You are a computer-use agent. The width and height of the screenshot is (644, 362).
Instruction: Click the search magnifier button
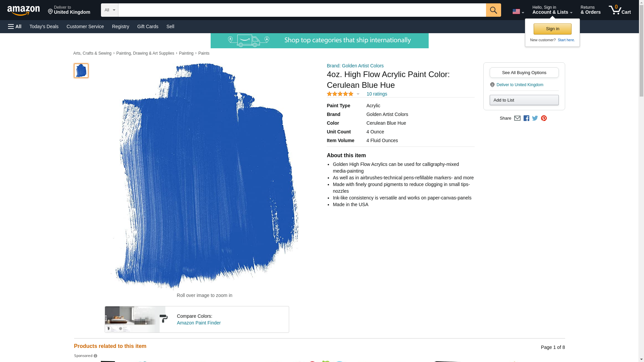pyautogui.click(x=493, y=10)
